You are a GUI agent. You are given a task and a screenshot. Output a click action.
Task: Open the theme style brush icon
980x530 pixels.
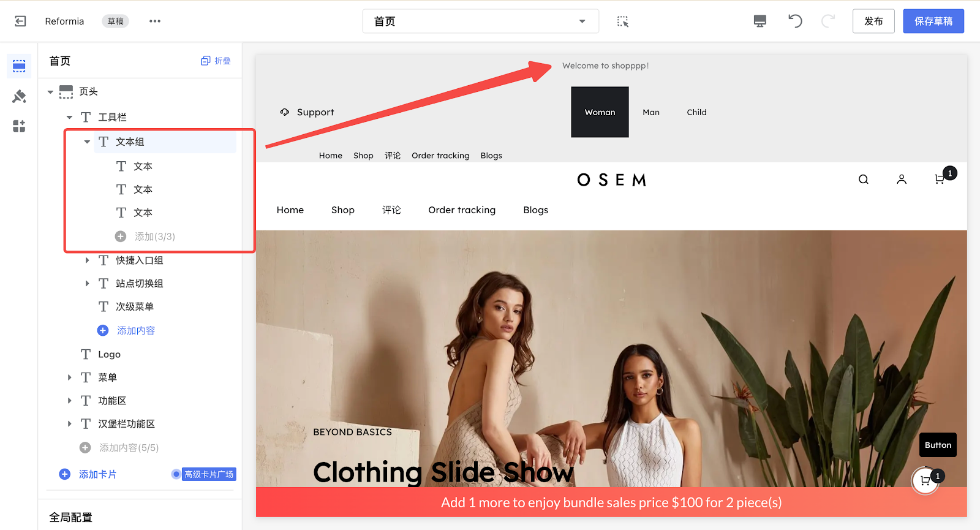click(x=19, y=96)
